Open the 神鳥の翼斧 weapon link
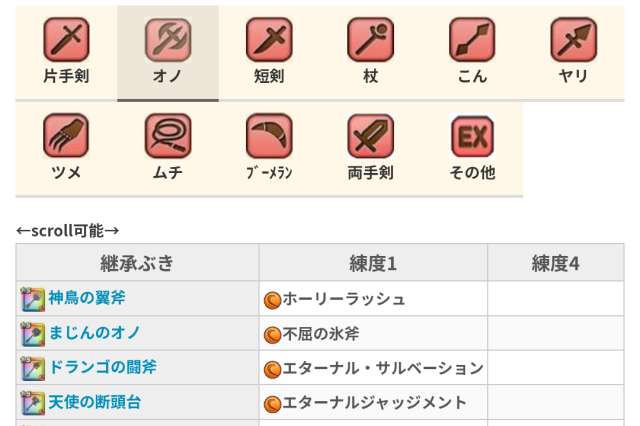The image size is (640, 426). pyautogui.click(x=87, y=298)
